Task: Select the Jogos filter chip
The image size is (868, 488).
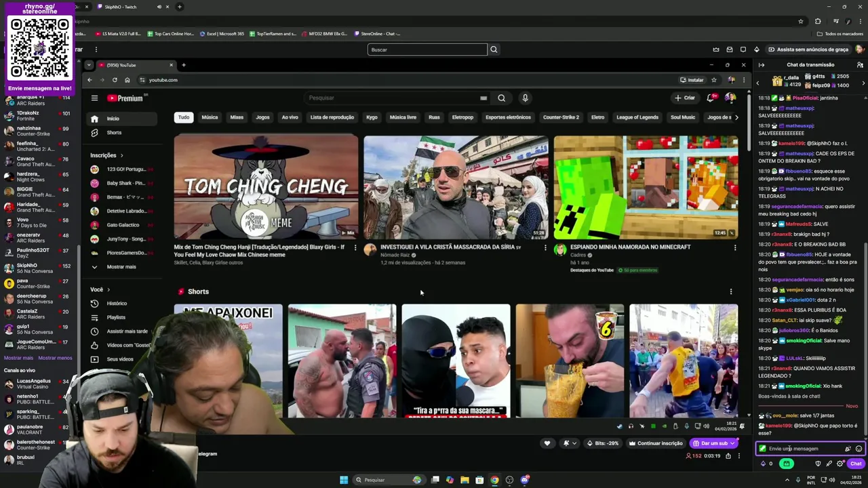Action: point(262,117)
